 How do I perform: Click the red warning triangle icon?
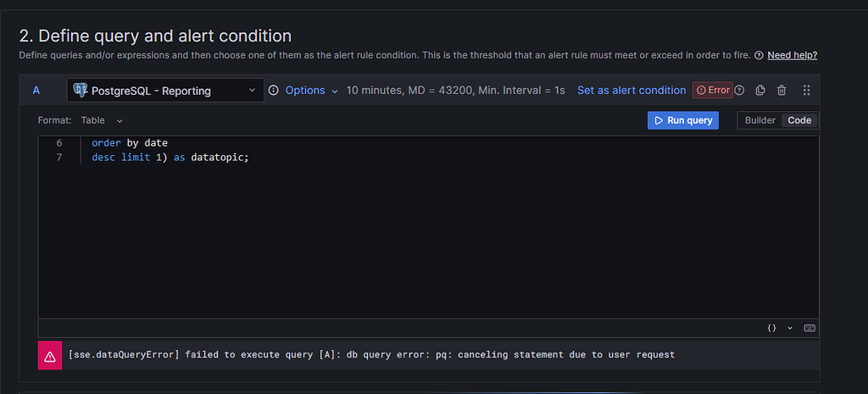[50, 356]
